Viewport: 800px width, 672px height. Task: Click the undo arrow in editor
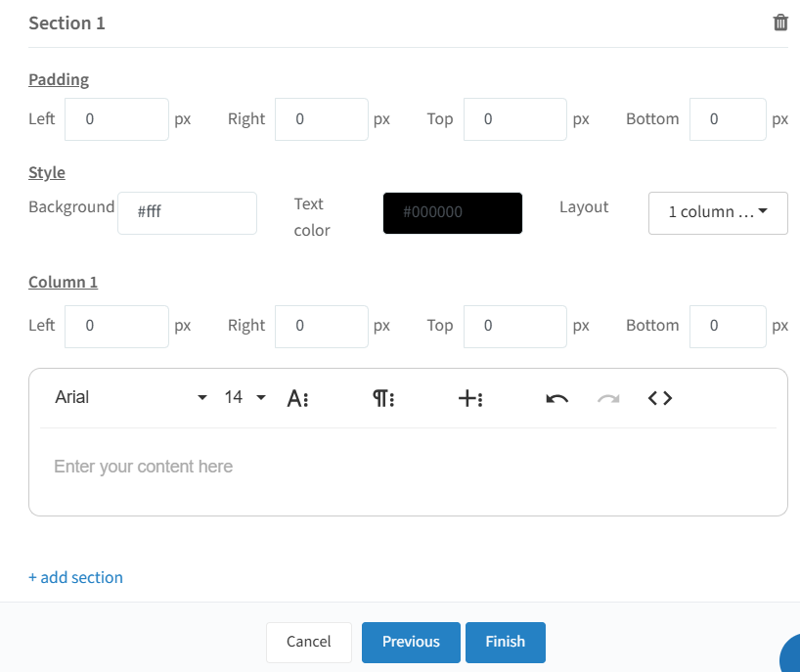click(556, 398)
